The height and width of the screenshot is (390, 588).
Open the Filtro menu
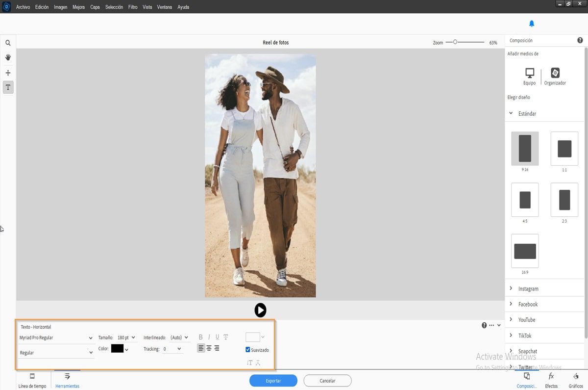[133, 7]
